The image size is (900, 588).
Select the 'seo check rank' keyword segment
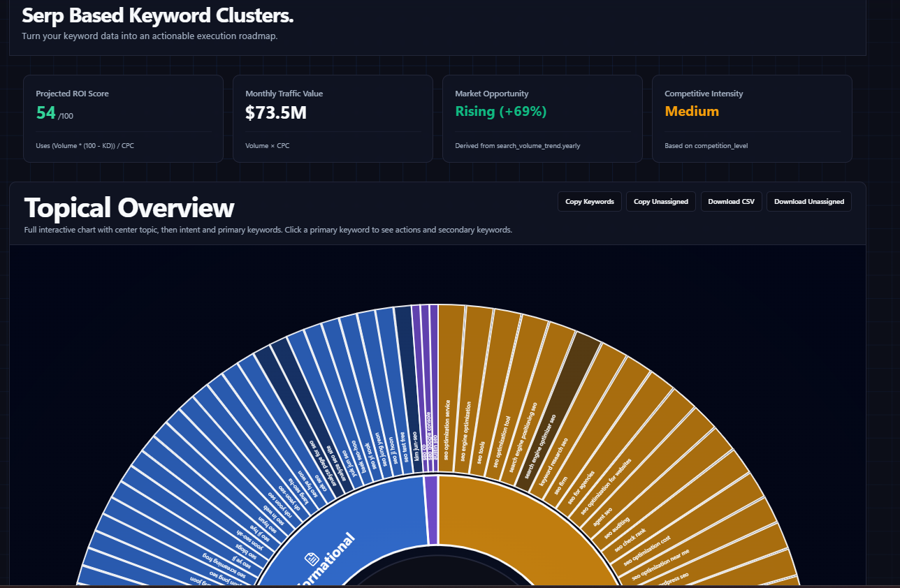674,508
